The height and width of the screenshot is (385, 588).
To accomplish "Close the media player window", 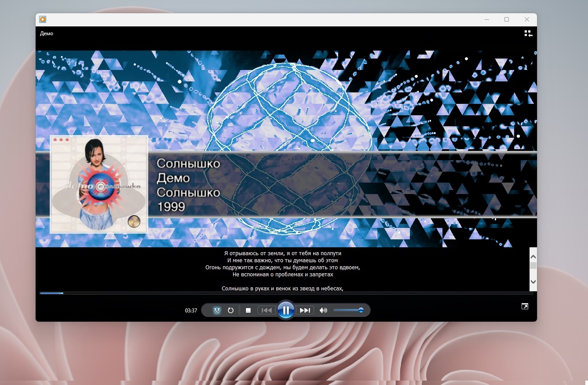I will click(x=527, y=19).
